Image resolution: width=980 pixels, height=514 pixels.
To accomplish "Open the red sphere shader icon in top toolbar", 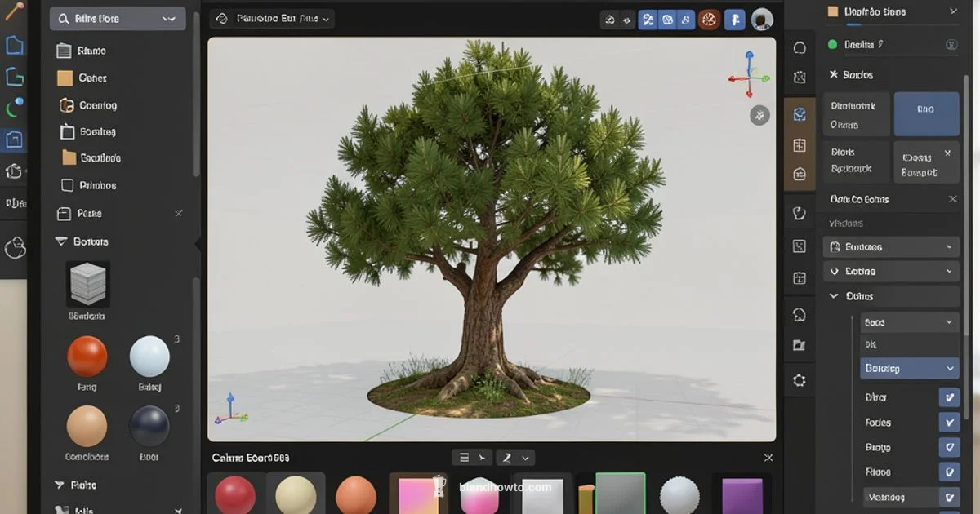I will (x=709, y=19).
